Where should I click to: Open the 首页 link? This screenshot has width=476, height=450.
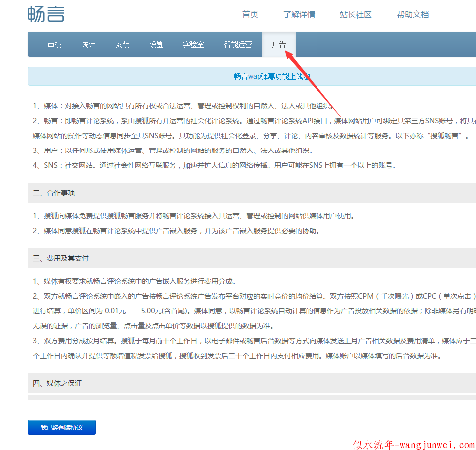pyautogui.click(x=250, y=14)
